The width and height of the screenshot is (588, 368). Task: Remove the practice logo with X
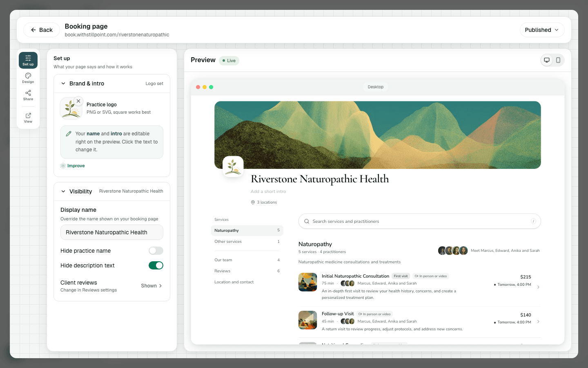(78, 101)
